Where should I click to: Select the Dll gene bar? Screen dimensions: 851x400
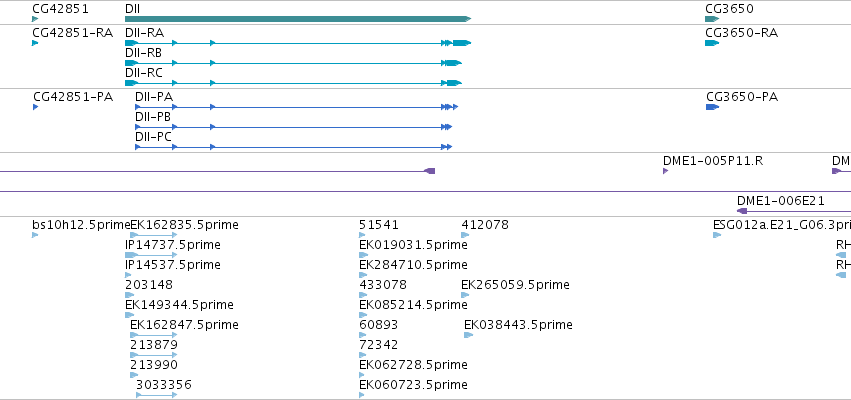pos(298,19)
